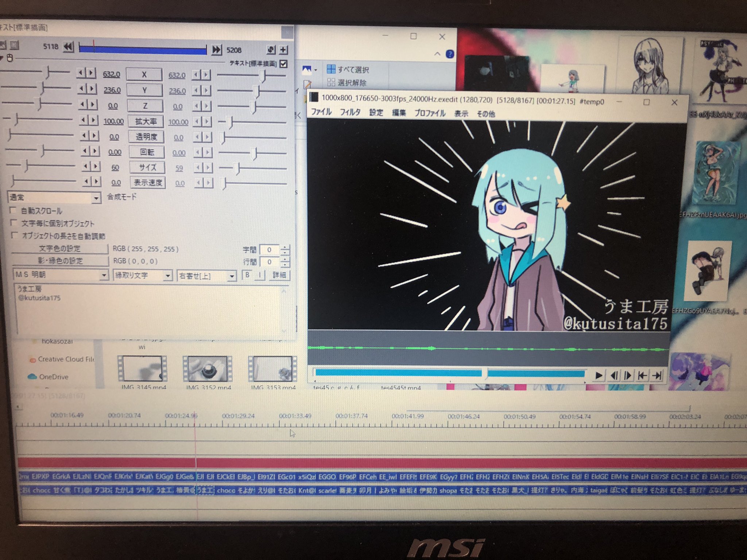Click the timeline ruler at 00:01:29.24
The width and height of the screenshot is (747, 560).
[238, 416]
